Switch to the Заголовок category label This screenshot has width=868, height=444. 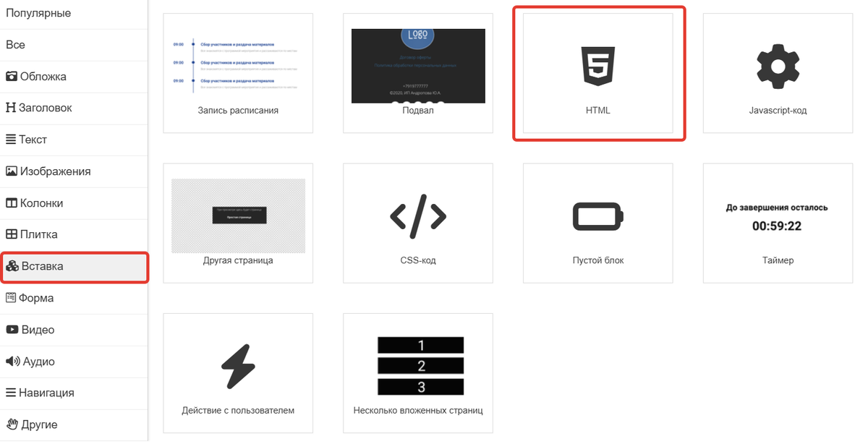click(x=45, y=108)
